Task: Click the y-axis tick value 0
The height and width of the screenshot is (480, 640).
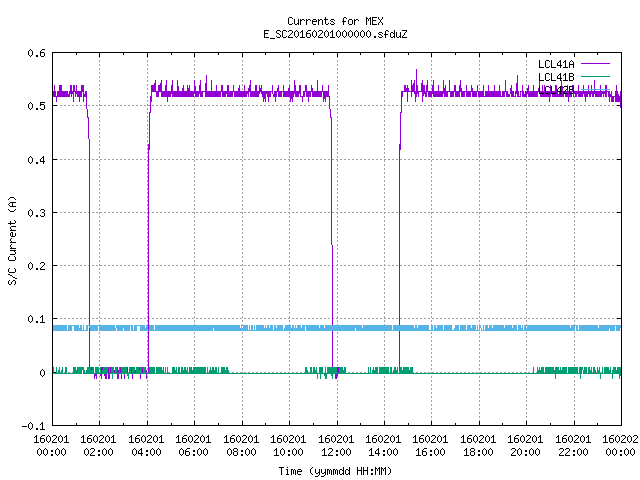Action: click(x=42, y=373)
